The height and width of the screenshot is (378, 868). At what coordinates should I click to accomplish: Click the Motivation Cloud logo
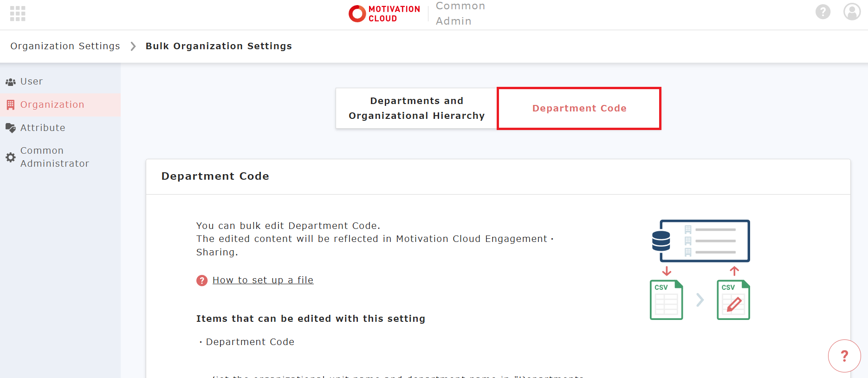384,13
